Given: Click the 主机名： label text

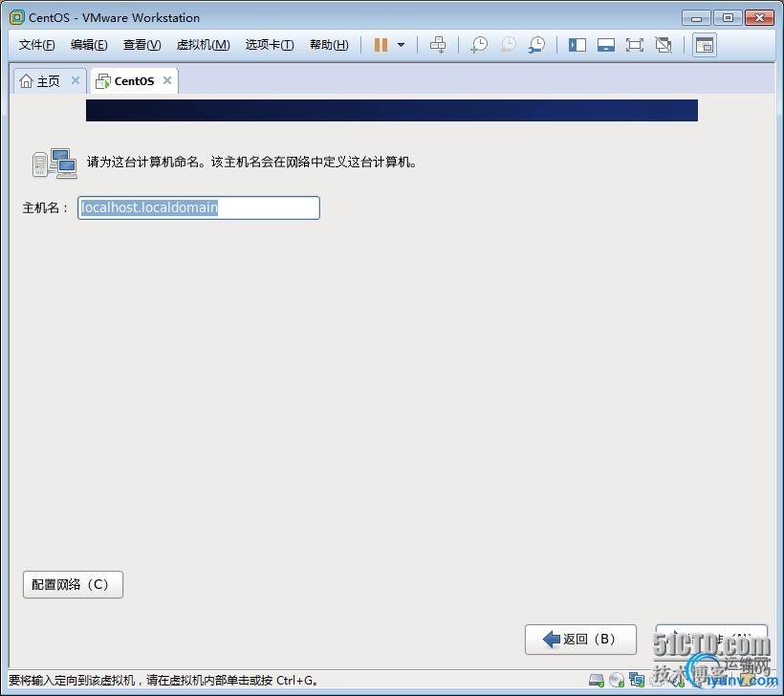Looking at the screenshot, I should pos(45,207).
